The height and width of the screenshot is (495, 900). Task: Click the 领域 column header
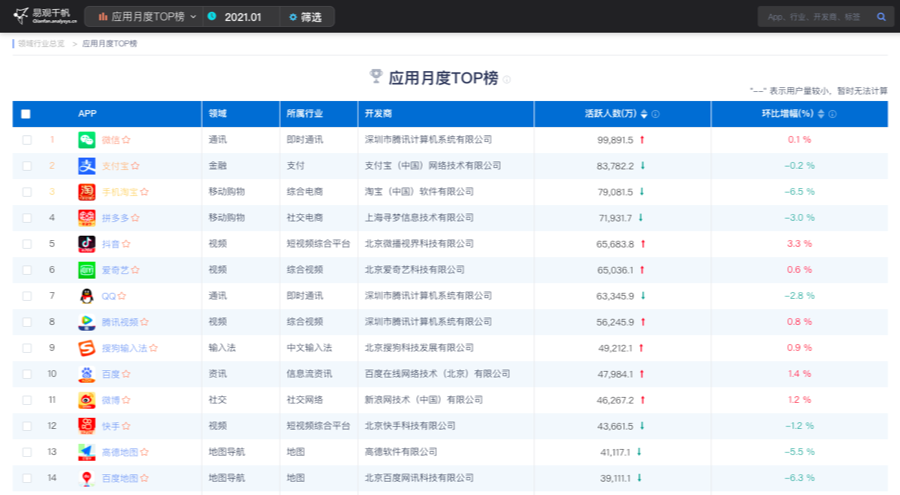(x=218, y=114)
